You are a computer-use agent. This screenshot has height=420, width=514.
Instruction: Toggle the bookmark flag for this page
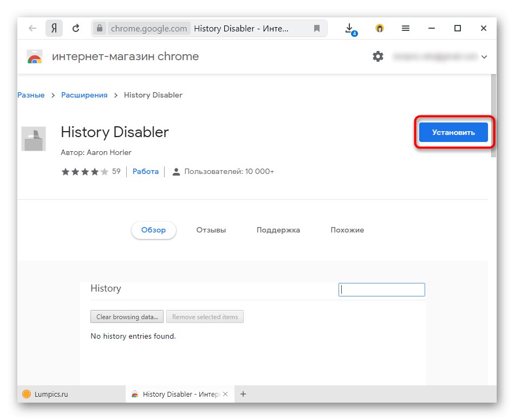click(x=317, y=28)
